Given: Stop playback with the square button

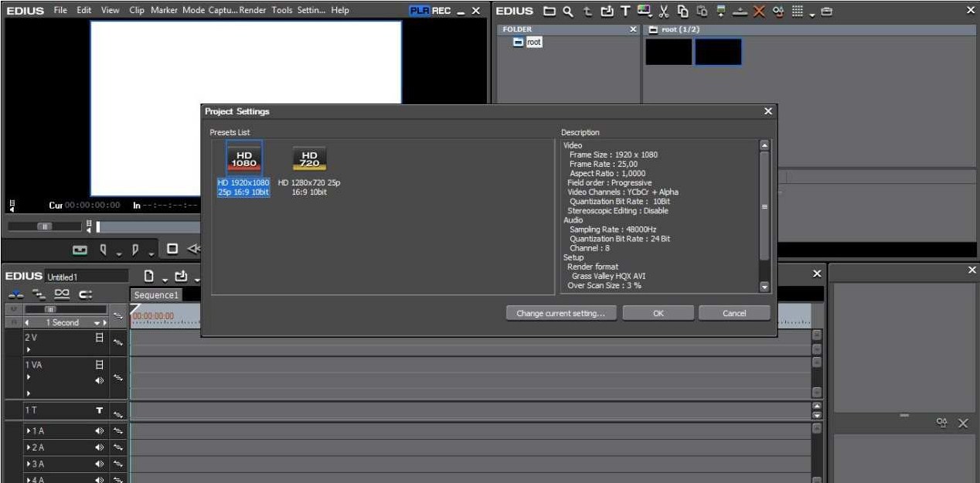Looking at the screenshot, I should (x=172, y=250).
